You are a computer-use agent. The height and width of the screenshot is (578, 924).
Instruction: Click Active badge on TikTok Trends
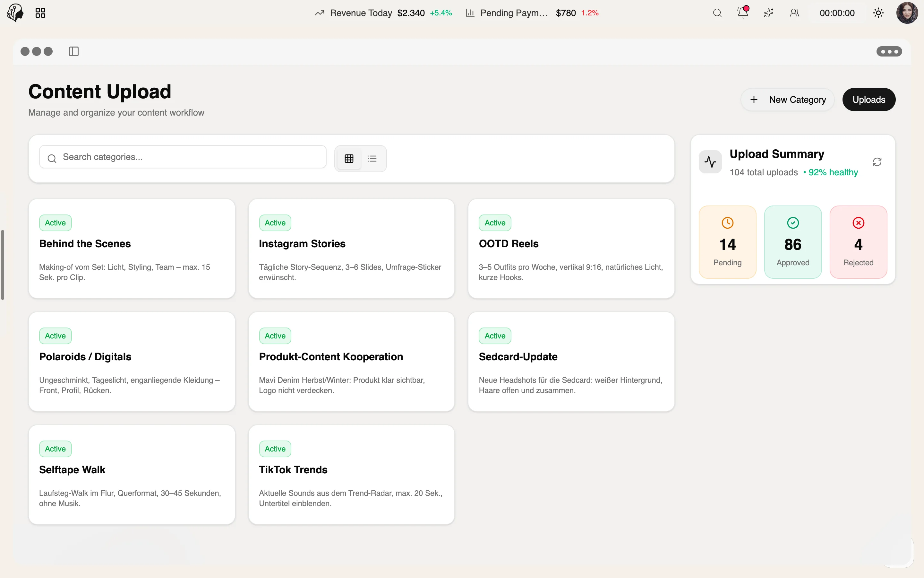coord(275,449)
